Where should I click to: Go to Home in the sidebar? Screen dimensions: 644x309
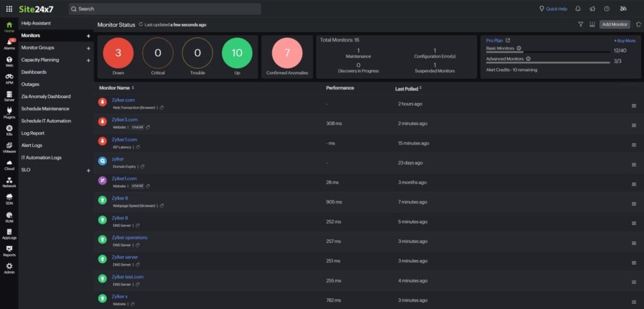[x=9, y=27]
